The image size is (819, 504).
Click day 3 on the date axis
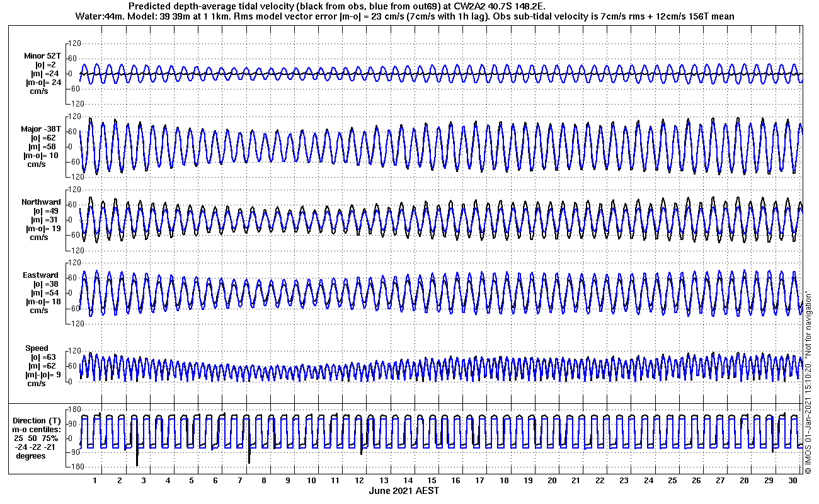click(x=144, y=481)
